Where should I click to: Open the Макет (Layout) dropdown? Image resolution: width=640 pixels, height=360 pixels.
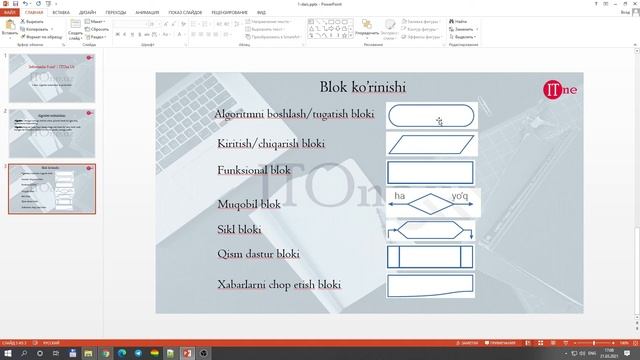pyautogui.click(x=96, y=21)
